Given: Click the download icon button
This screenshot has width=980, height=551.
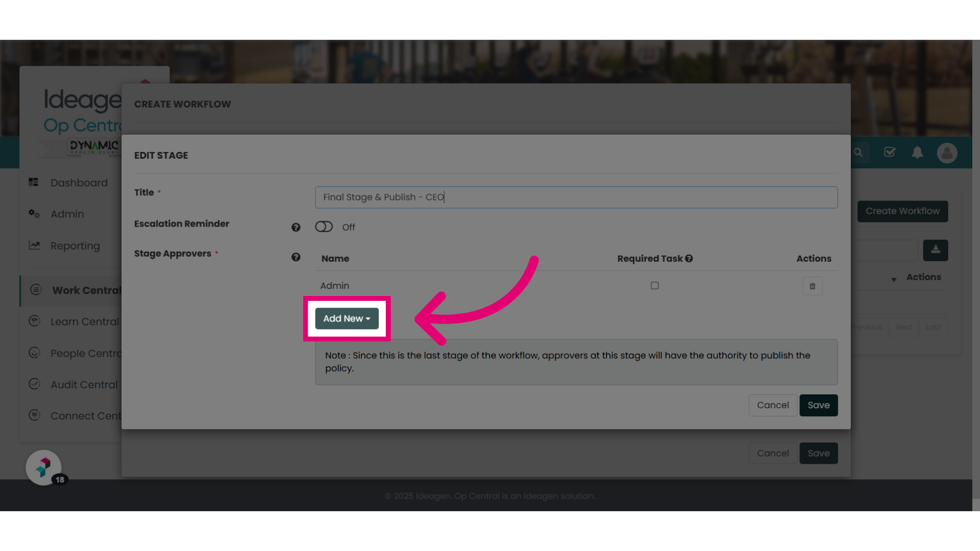Looking at the screenshot, I should point(935,250).
